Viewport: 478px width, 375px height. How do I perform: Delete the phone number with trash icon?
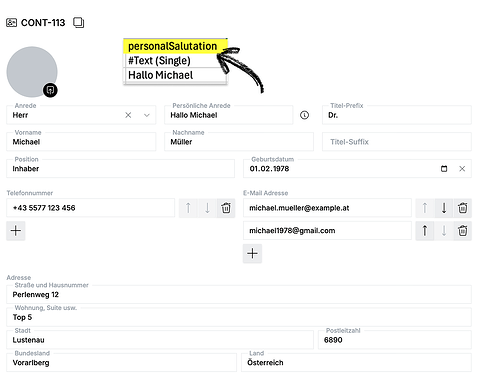226,208
